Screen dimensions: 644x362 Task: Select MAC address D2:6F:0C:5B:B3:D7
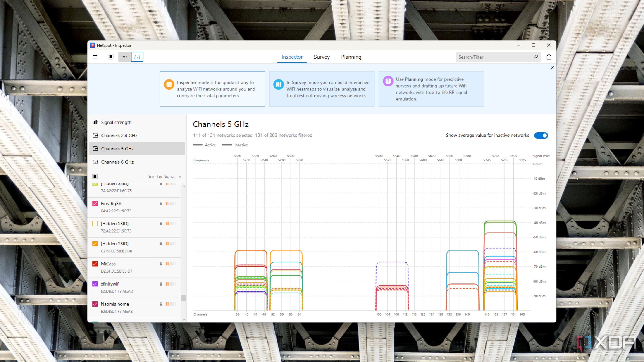[117, 271]
